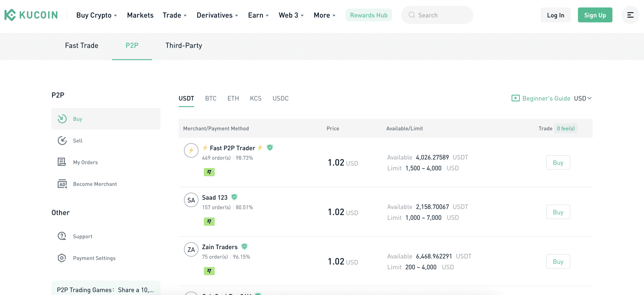Click the '469 order(s)' text
The image size is (644, 295).
coord(216,158)
